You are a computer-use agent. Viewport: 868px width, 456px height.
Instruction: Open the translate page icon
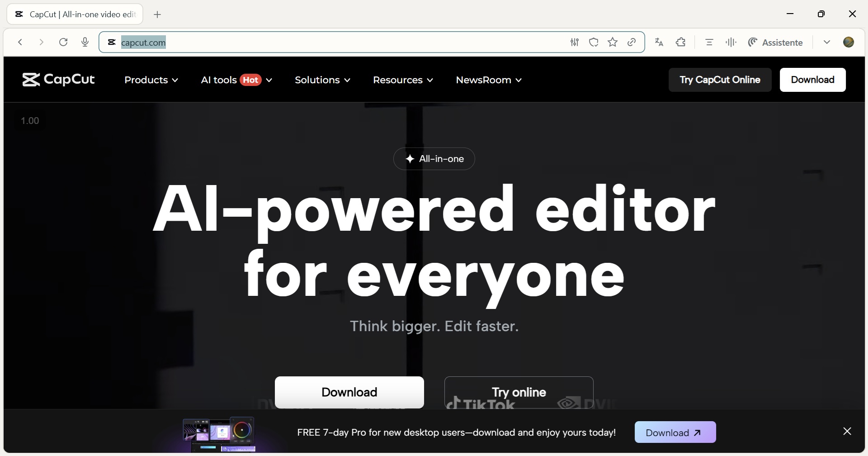(659, 42)
